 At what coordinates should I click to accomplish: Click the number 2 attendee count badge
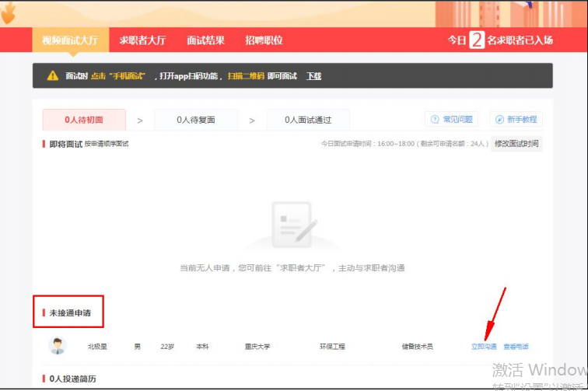click(x=477, y=40)
